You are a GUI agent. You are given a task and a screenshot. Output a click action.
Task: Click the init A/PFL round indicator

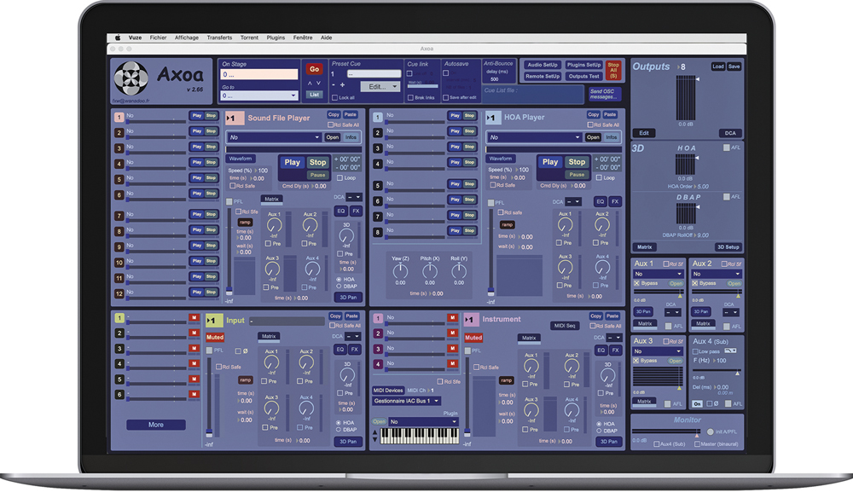(710, 432)
